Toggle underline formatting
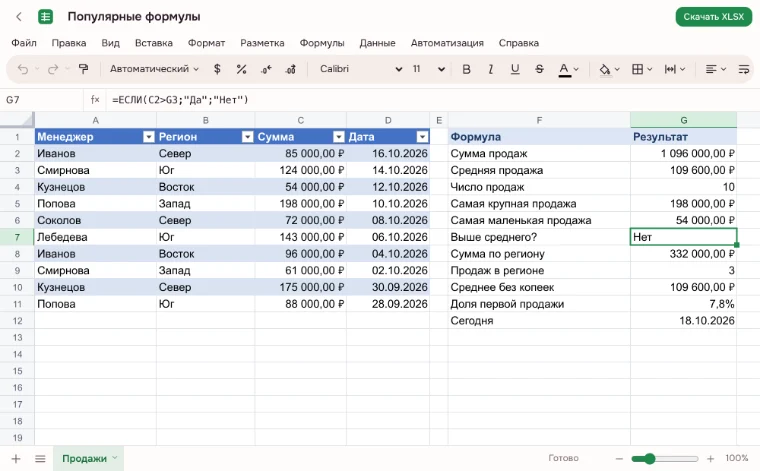 click(515, 69)
